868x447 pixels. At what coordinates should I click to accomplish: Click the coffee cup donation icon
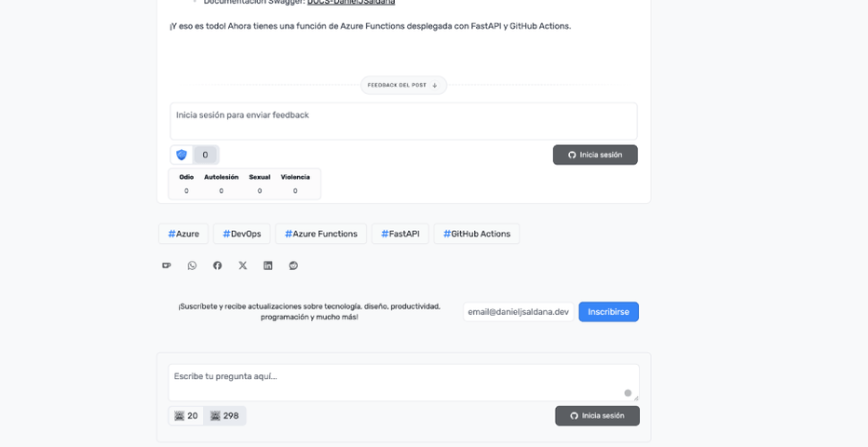(x=167, y=265)
